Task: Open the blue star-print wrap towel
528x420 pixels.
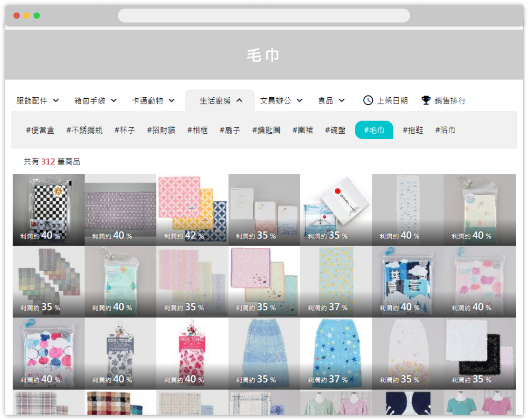Action: coord(336,353)
